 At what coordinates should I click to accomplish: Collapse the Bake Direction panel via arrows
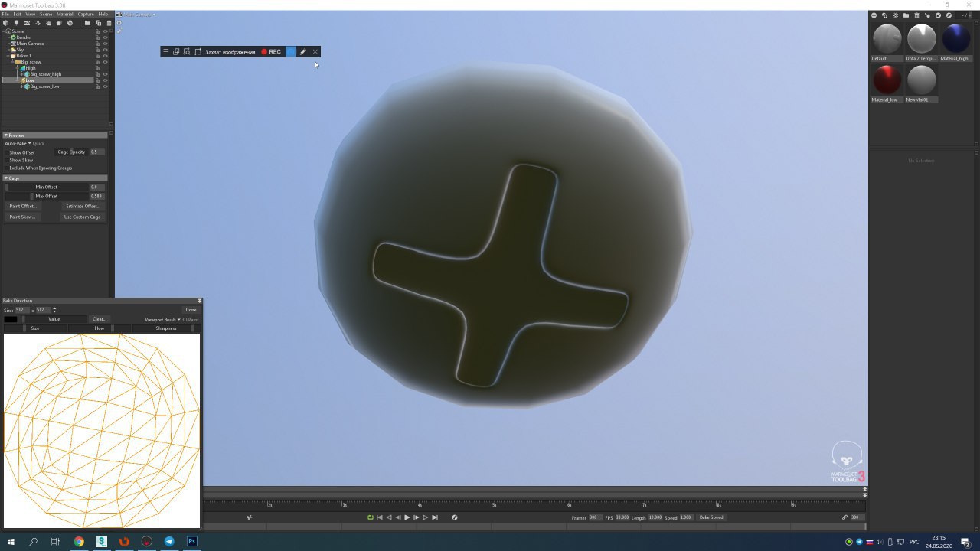(x=199, y=301)
